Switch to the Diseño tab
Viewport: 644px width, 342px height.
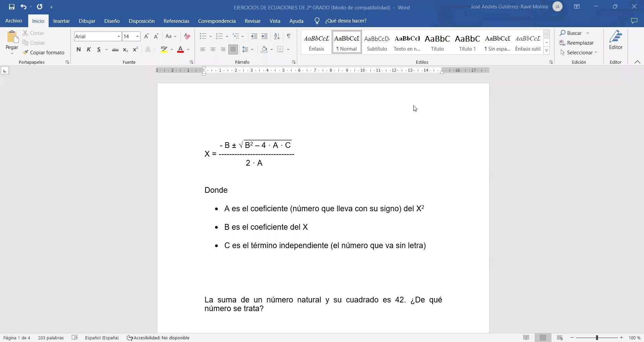[112, 21]
